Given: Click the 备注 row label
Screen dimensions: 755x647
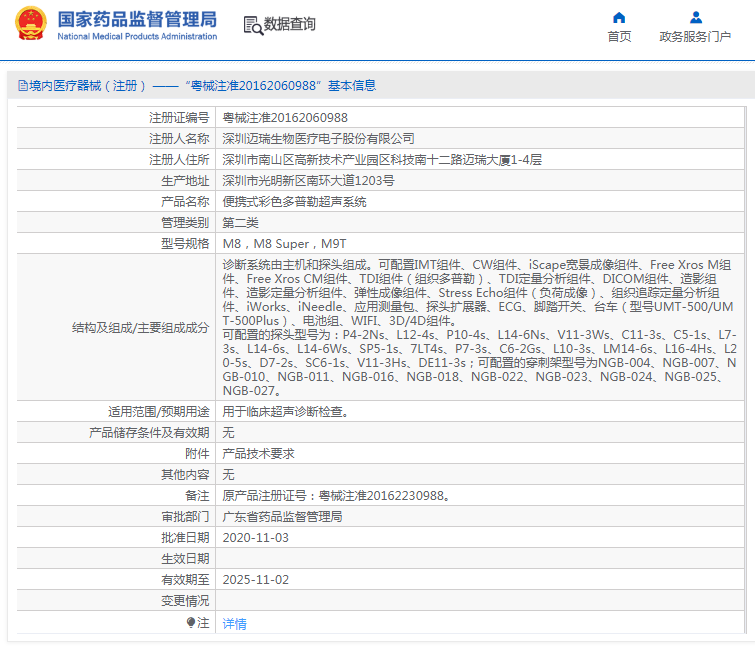Looking at the screenshot, I should click(x=197, y=496).
